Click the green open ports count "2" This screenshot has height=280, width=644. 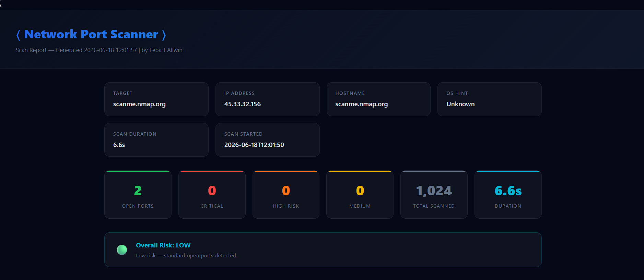138,191
